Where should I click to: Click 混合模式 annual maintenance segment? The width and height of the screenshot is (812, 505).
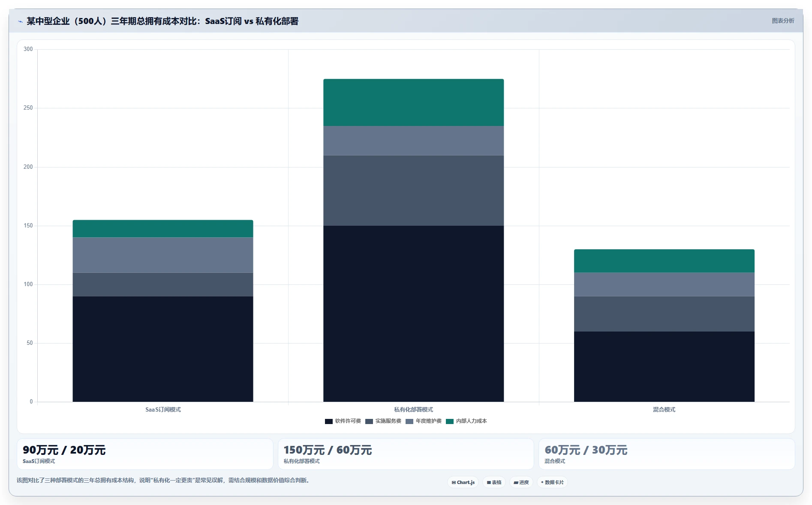point(664,284)
